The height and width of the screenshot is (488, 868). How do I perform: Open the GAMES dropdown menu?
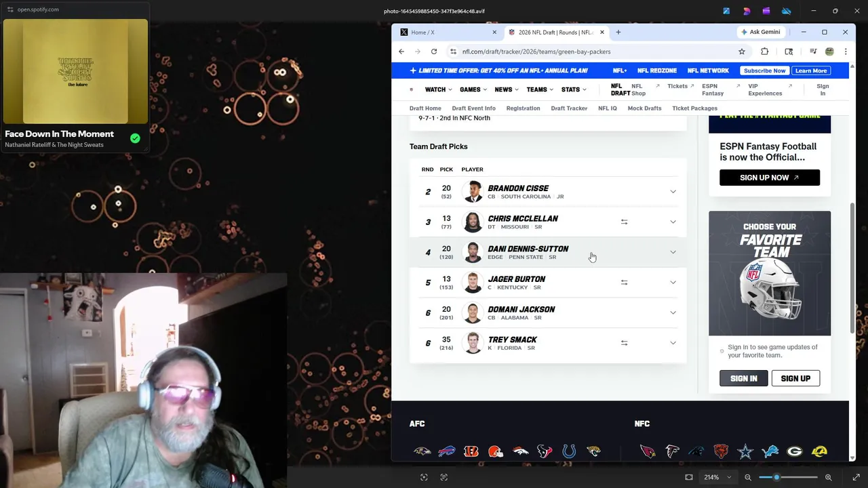[x=473, y=89]
